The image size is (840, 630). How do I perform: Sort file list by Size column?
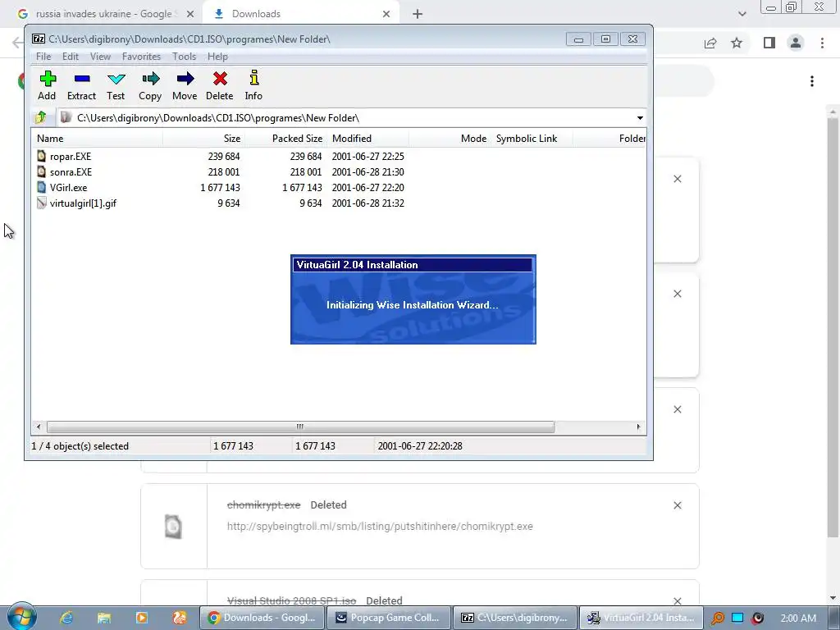(x=203, y=138)
